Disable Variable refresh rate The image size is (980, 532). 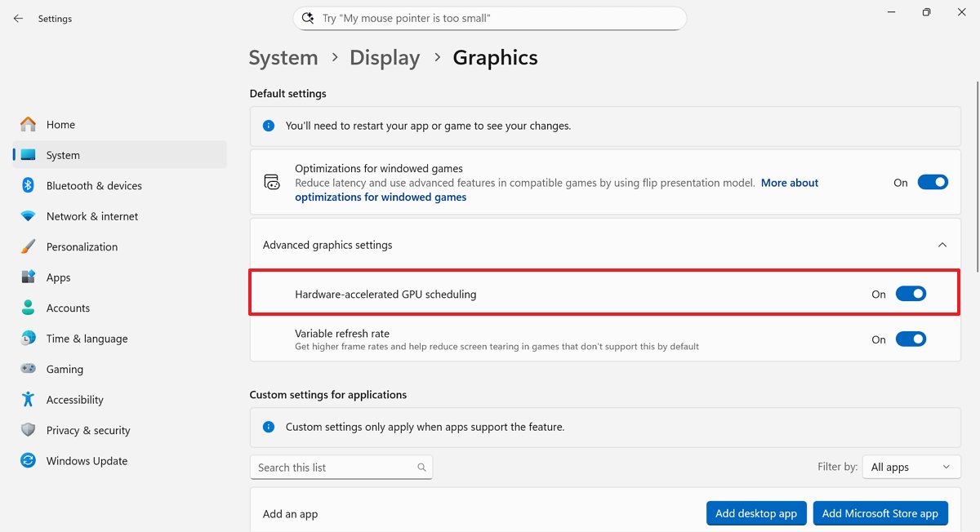[911, 339]
